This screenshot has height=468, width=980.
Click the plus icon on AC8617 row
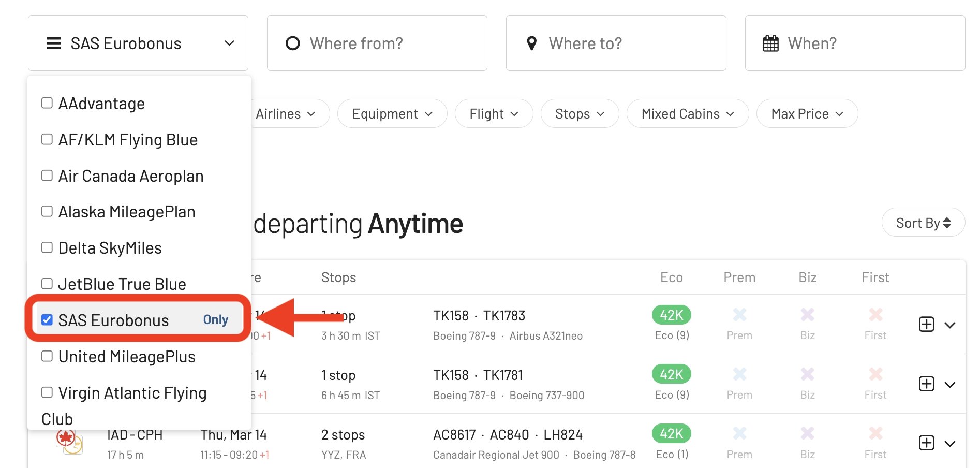coord(926,443)
